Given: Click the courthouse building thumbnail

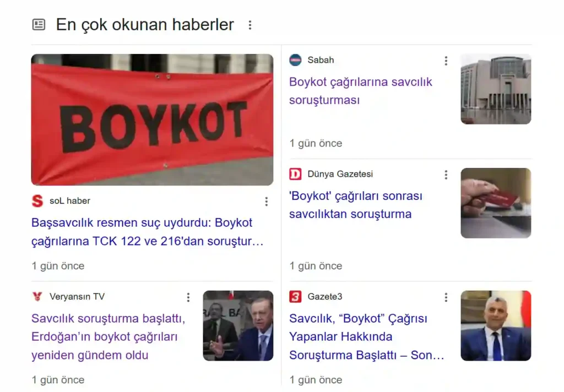Looking at the screenshot, I should pyautogui.click(x=496, y=89).
